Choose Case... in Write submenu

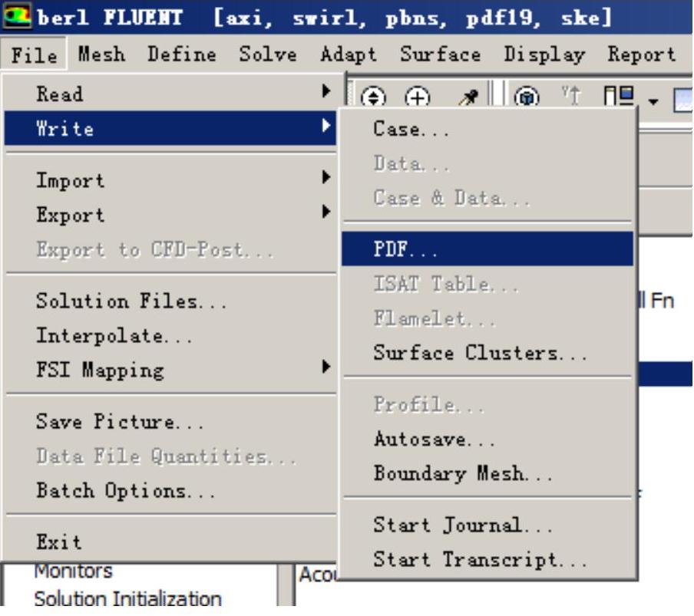(487, 129)
